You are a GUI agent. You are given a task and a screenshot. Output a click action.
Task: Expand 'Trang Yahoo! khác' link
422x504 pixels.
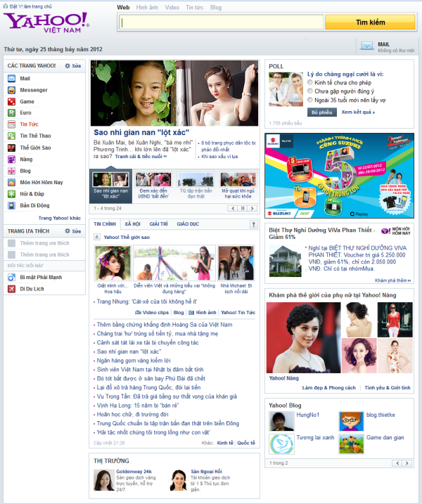point(60,218)
